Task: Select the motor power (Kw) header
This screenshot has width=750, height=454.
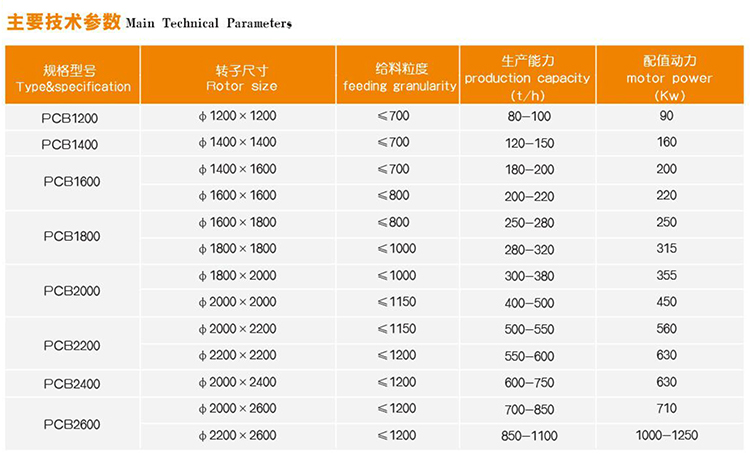Action: click(x=666, y=78)
